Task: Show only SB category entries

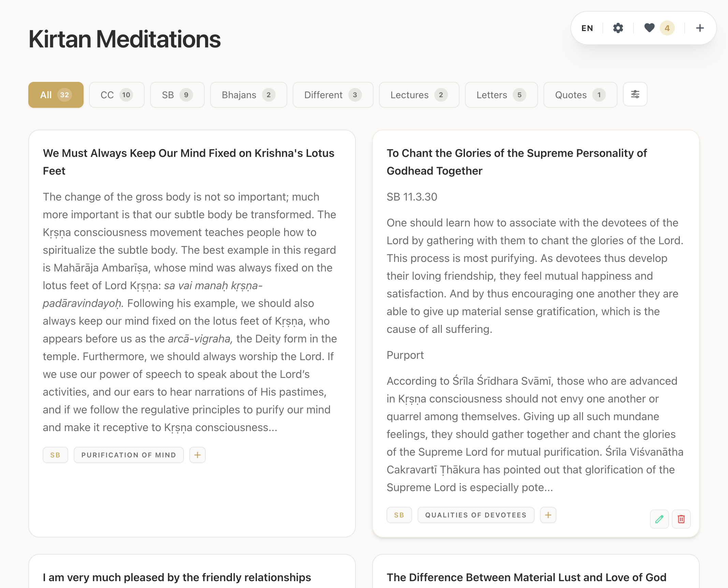Action: click(177, 95)
